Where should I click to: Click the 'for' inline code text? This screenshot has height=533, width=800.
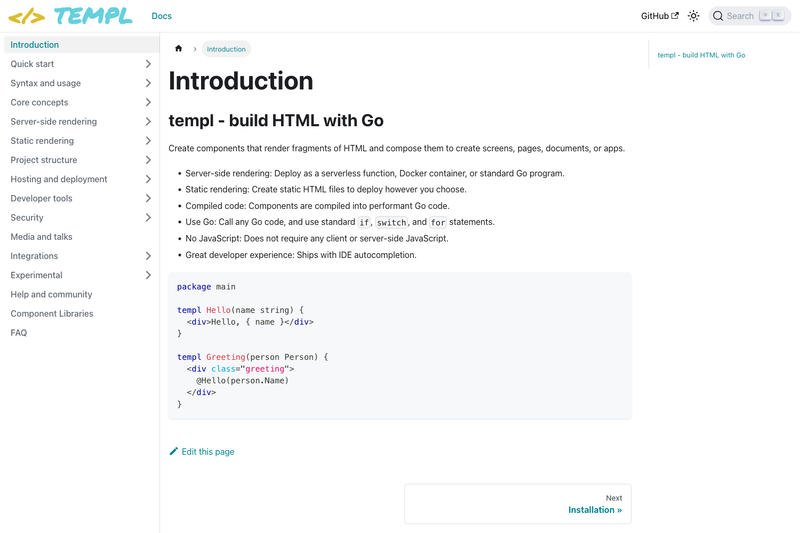pyautogui.click(x=438, y=222)
